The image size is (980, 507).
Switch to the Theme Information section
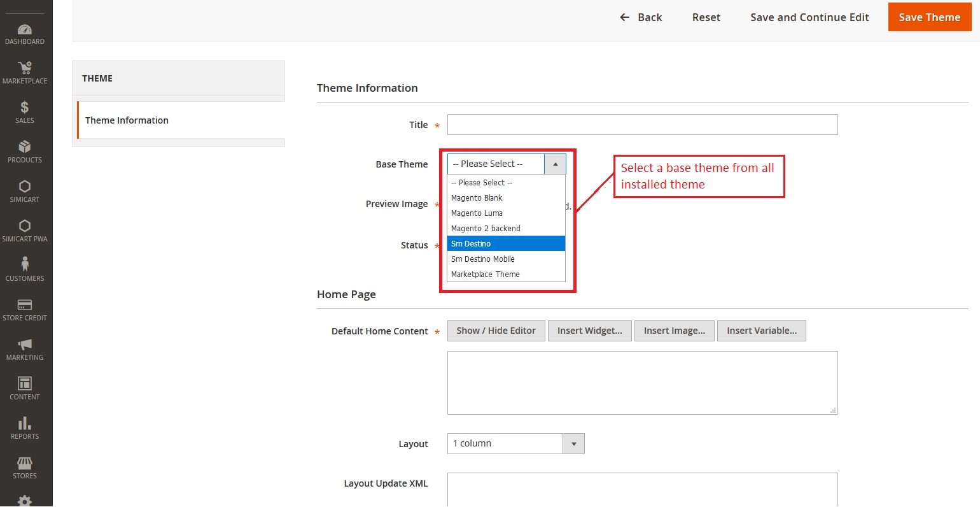click(x=127, y=120)
